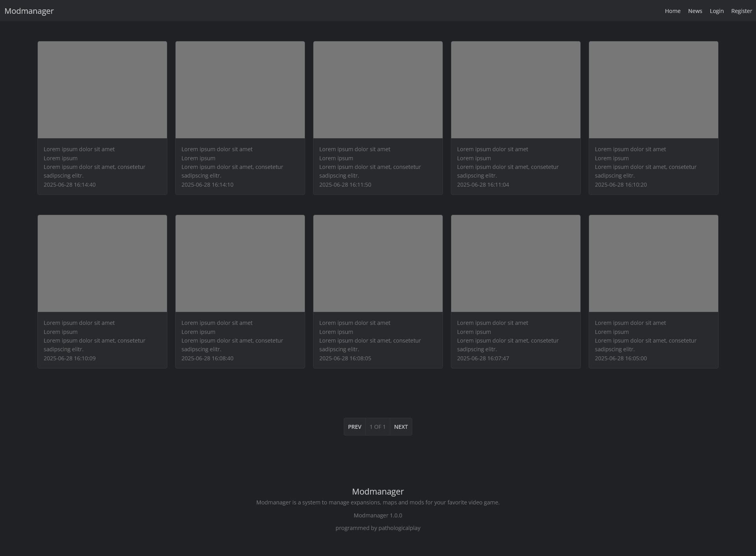
Task: Open thumbnail of card dated 2025-06-28 16:05:00
Action: (x=654, y=263)
